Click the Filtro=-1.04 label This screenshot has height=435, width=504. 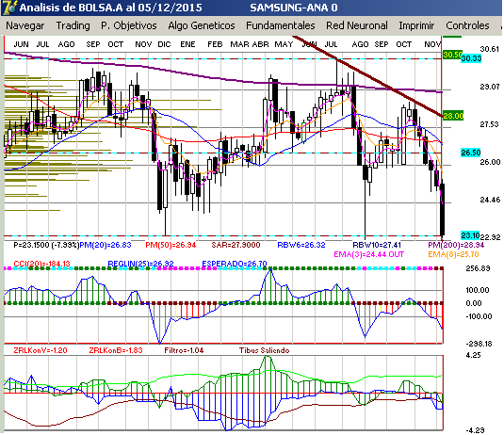point(184,350)
